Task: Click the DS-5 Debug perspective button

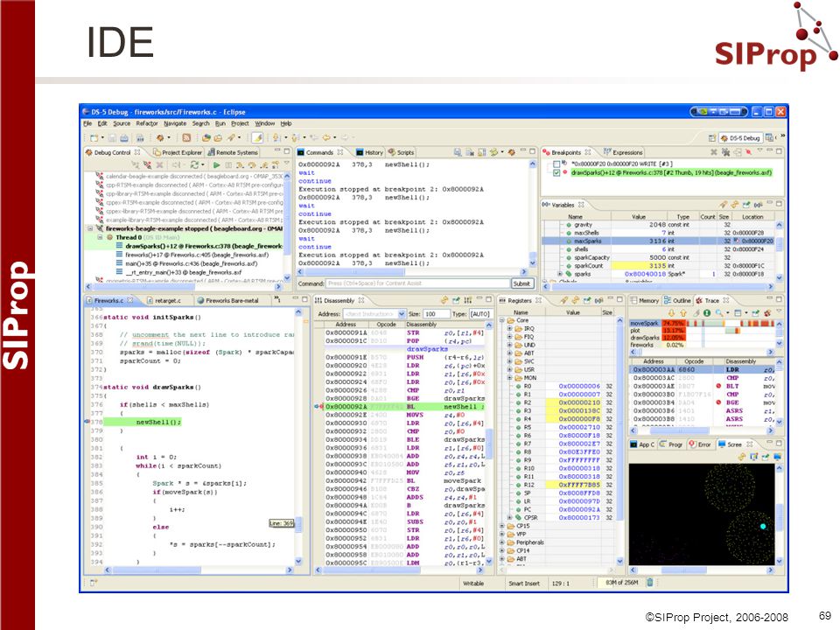Action: point(740,137)
